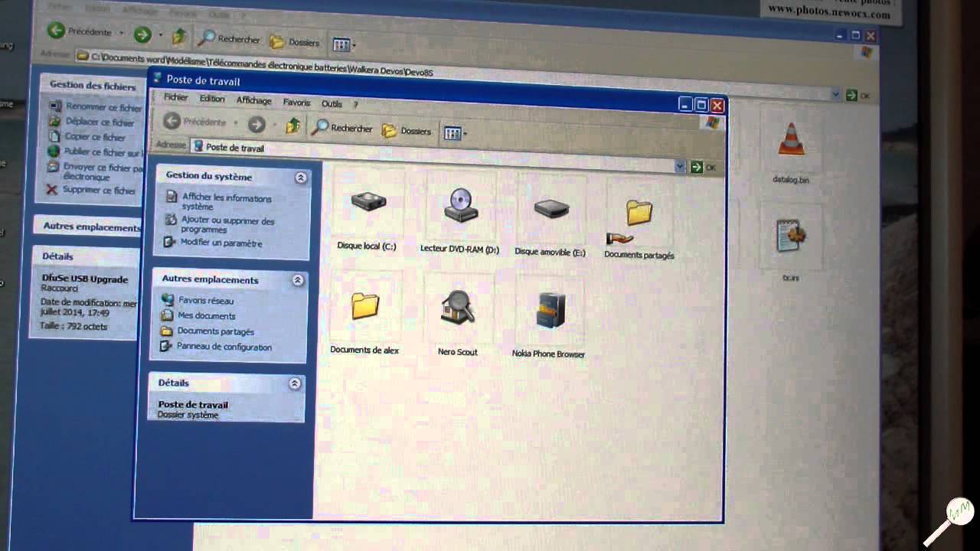
Task: Open Documents de alex folder icon
Action: tap(365, 305)
